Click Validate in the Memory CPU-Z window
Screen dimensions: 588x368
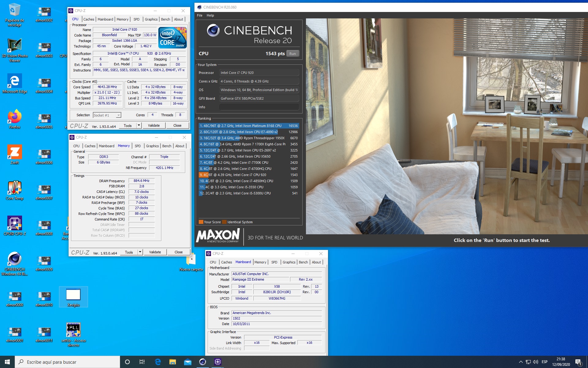155,252
